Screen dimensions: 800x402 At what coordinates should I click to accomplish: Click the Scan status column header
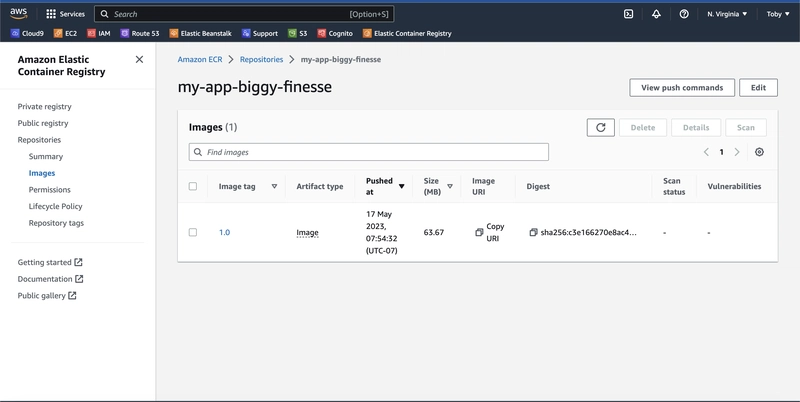click(x=674, y=186)
